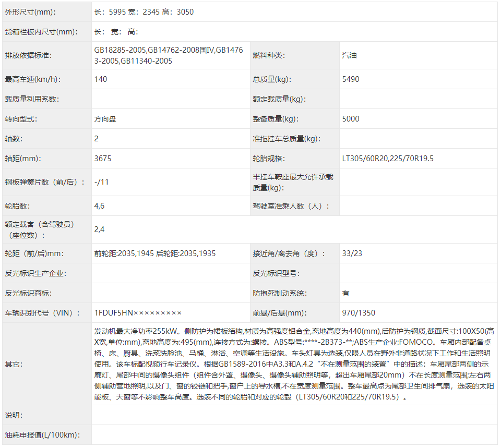Select the ABS value 有

coord(345,294)
